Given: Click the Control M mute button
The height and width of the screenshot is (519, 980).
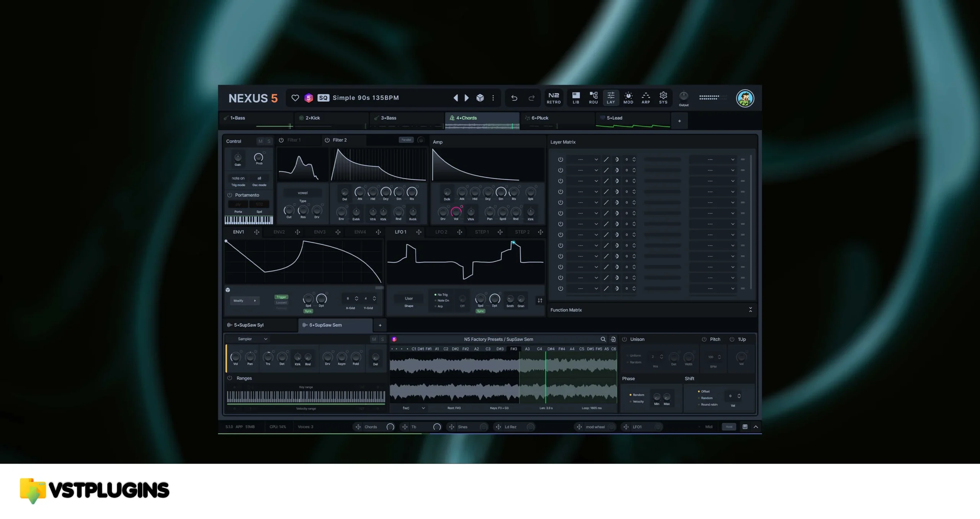Looking at the screenshot, I should [260, 141].
